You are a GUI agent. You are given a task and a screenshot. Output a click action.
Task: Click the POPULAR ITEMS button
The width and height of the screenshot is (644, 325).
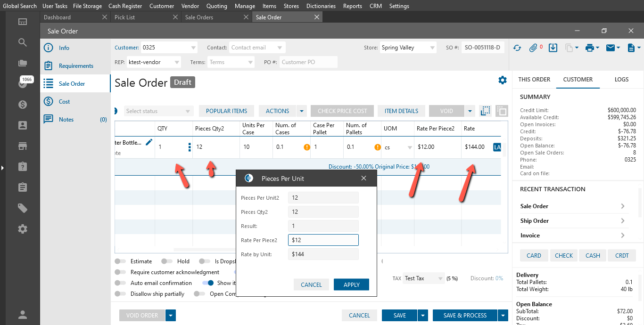[226, 111]
